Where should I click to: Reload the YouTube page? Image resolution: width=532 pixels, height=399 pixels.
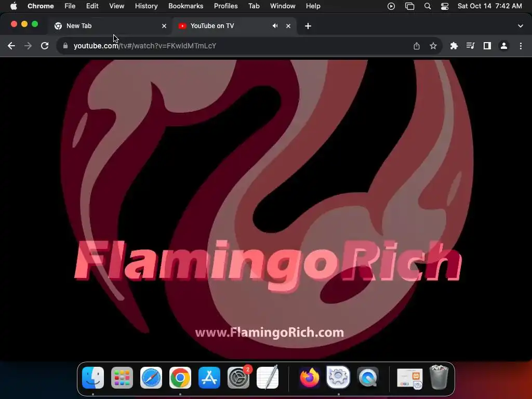click(45, 46)
